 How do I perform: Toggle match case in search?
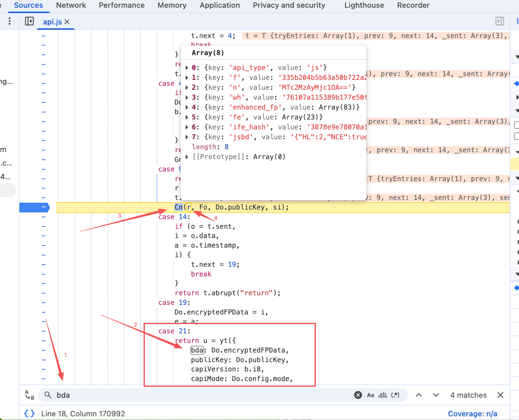(370, 395)
